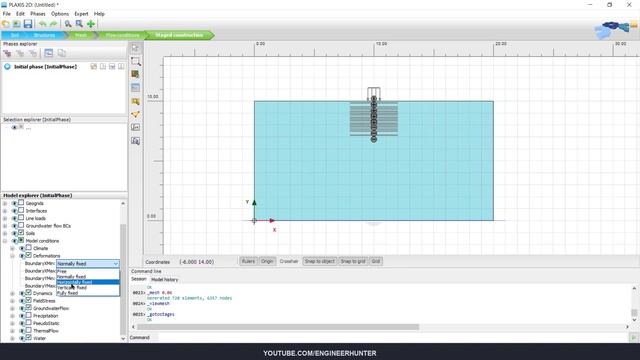Screen dimensions: 640x360
Task: Click the calculate tool icon
Action: click(x=136, y=127)
